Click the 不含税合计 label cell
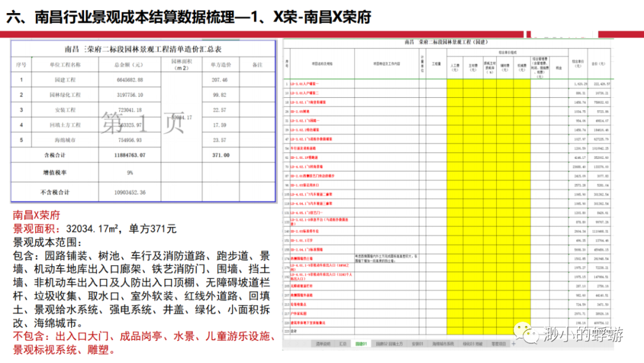 pos(55,192)
